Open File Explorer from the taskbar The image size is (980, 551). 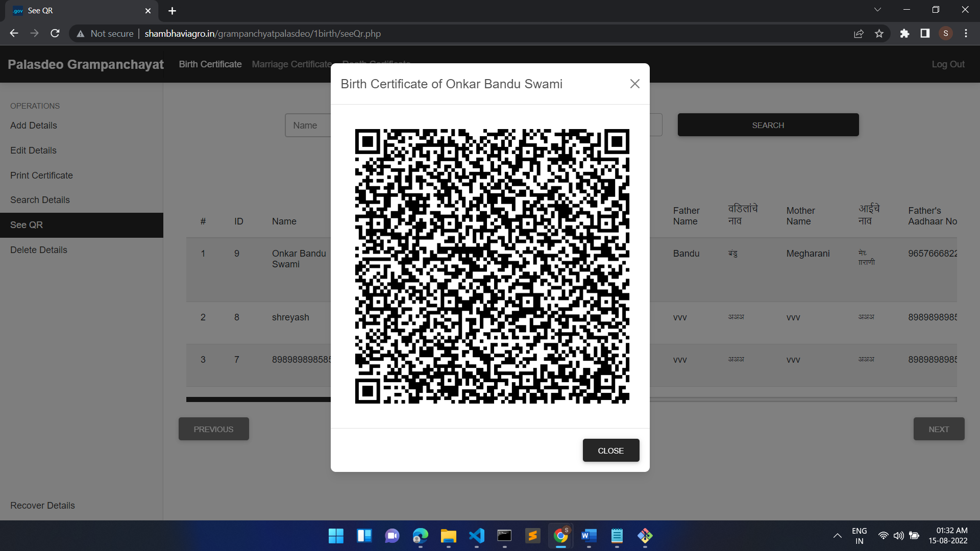coord(448,536)
